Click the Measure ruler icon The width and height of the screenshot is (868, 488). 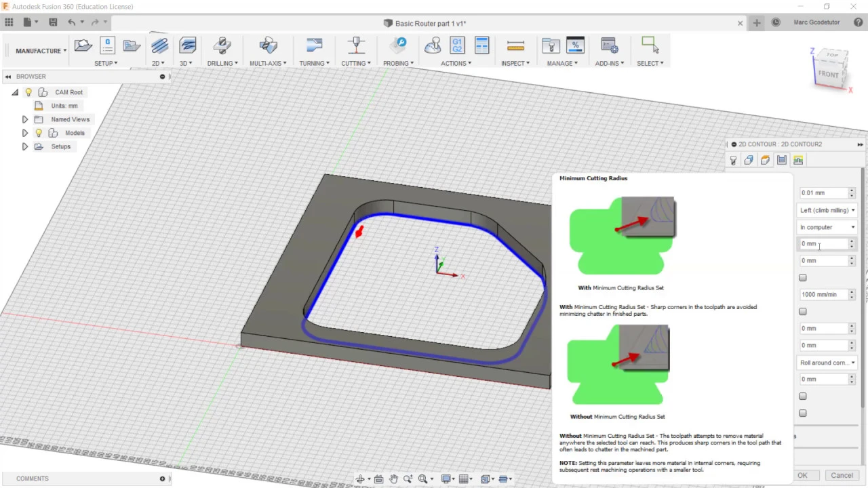(x=515, y=46)
